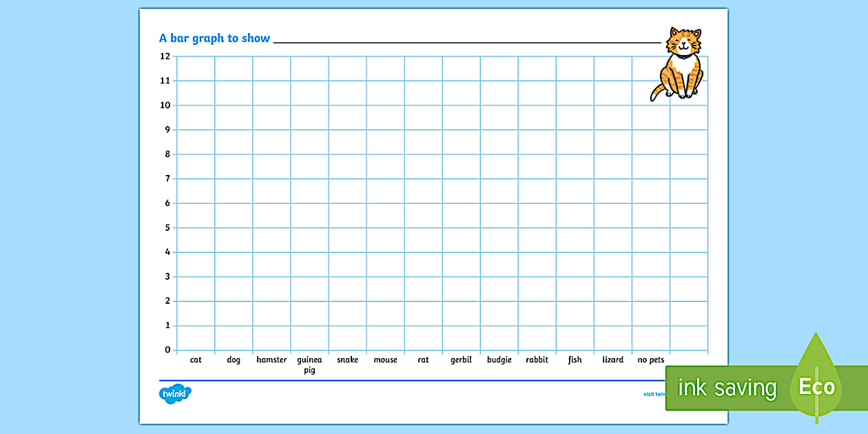Select the 'rabbit' axis label
Image resolution: width=868 pixels, height=434 pixels.
tap(537, 360)
